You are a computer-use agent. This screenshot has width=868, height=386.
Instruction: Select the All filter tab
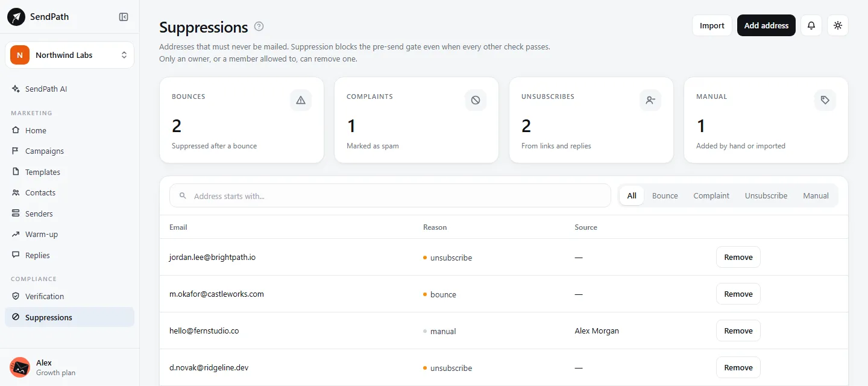coord(632,195)
